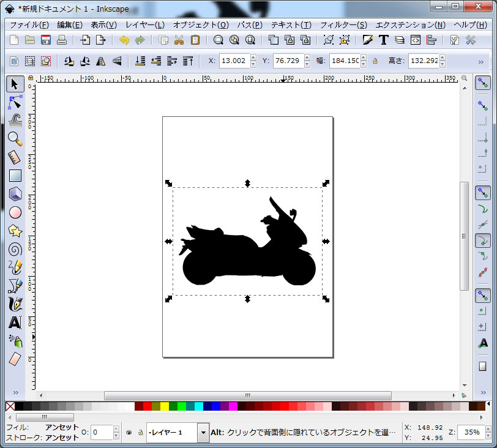Click the Save document icon
Screen dimensions: 497x448
46,40
